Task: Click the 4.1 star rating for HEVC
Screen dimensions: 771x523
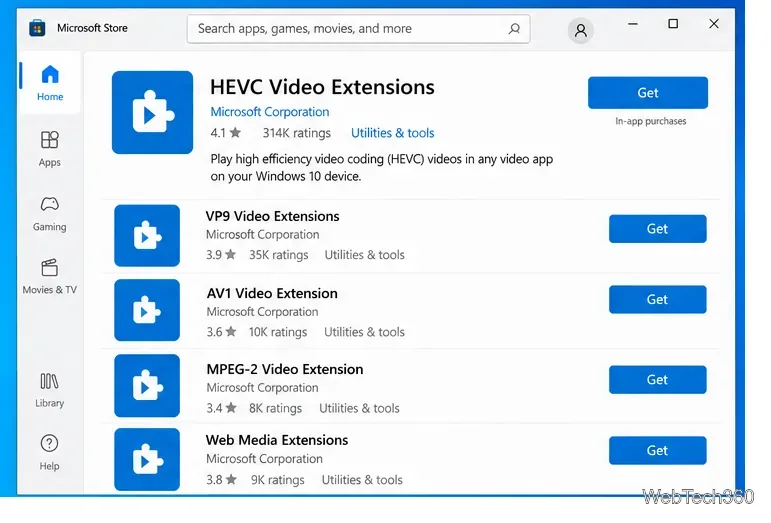Action: point(226,133)
